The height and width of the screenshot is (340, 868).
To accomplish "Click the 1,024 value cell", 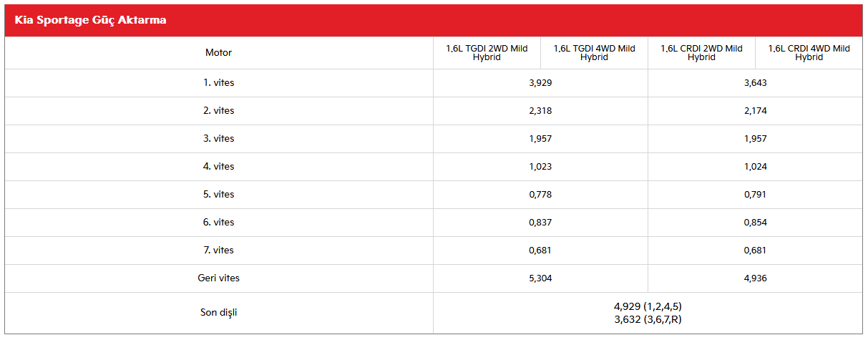I will coord(755,167).
